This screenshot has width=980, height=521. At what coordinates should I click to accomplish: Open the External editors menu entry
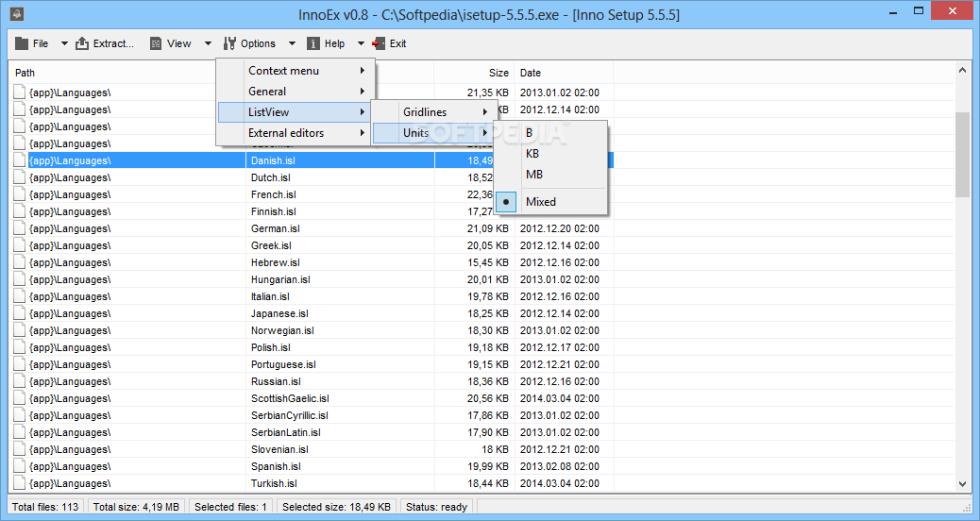click(296, 132)
